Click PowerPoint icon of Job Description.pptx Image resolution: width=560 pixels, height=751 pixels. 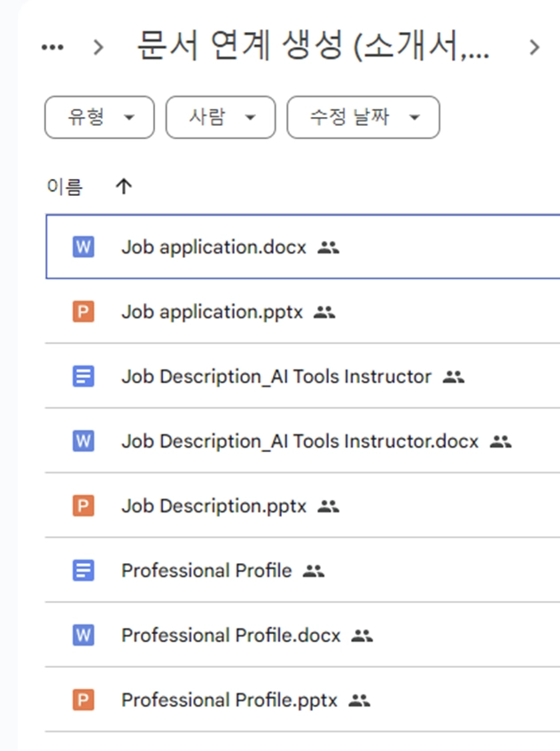coord(82,506)
